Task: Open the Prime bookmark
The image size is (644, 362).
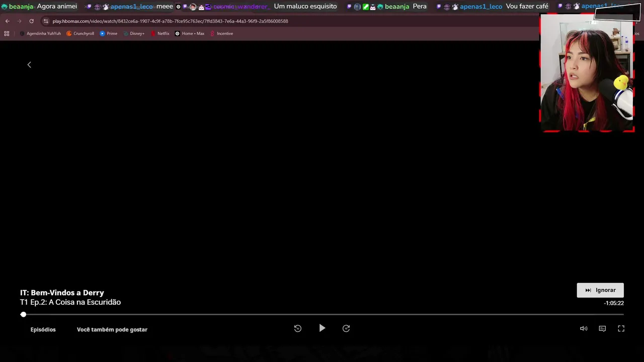Action: point(109,34)
